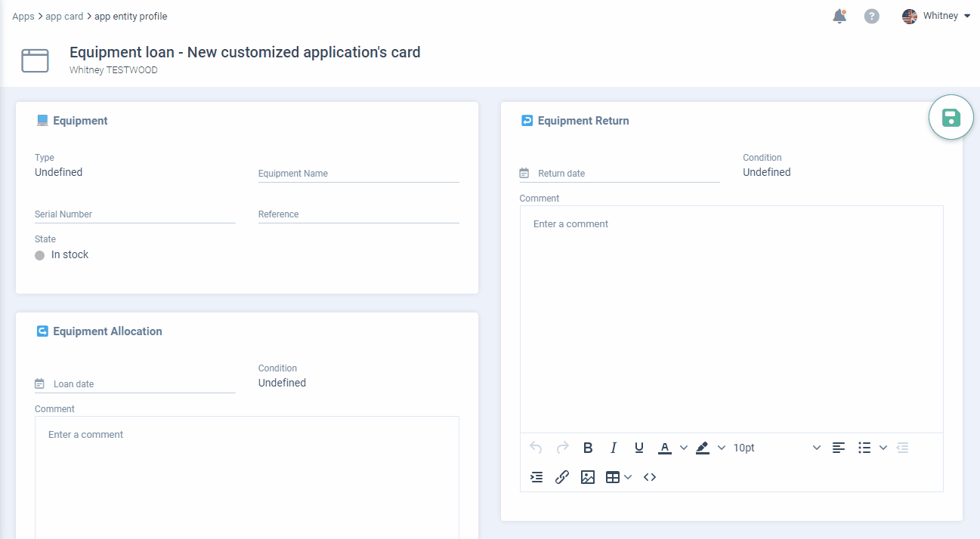
Task: Click the Loan date field
Action: pos(144,383)
